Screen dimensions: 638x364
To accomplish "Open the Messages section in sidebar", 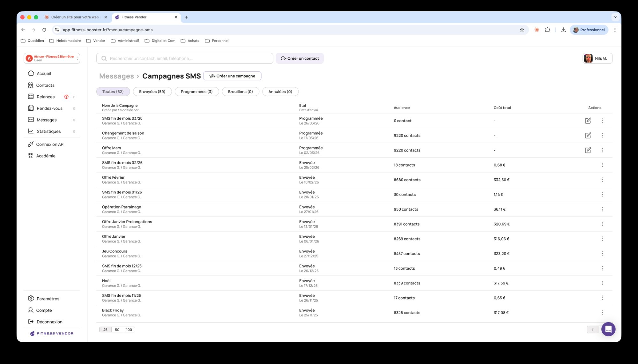I will click(31, 120).
